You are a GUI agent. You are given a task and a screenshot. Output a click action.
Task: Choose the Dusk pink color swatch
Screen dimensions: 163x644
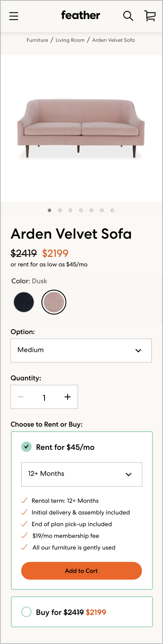click(x=54, y=302)
